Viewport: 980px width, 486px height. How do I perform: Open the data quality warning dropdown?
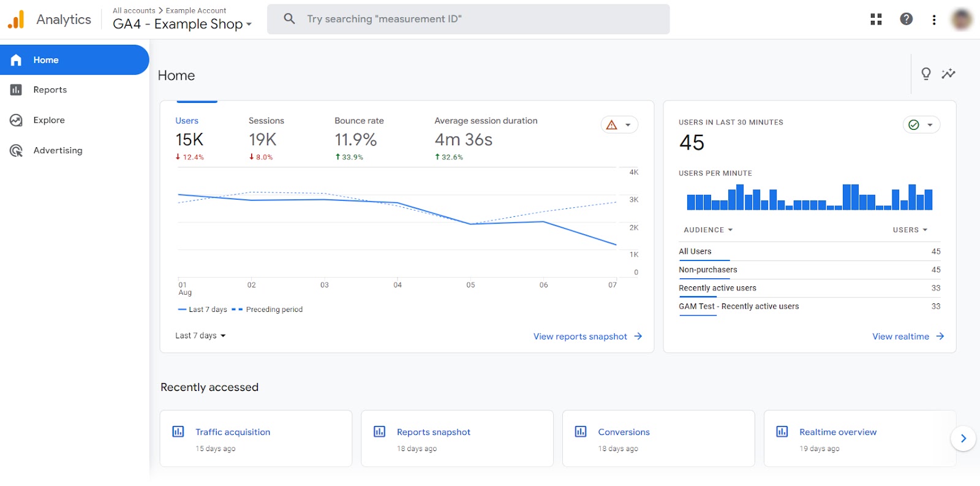(619, 125)
